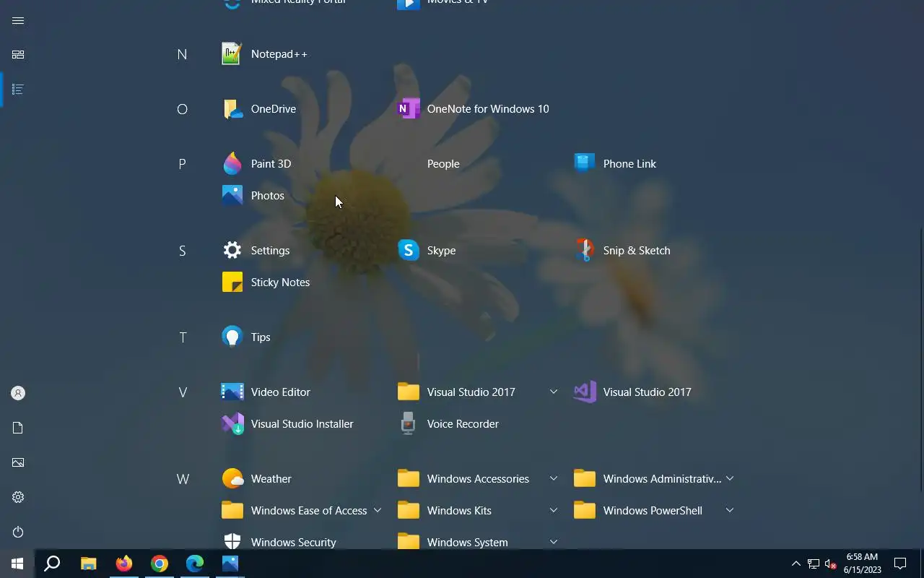This screenshot has width=924, height=578.
Task: Launch Visual Studio 2017 purple app icon
Action: (584, 392)
